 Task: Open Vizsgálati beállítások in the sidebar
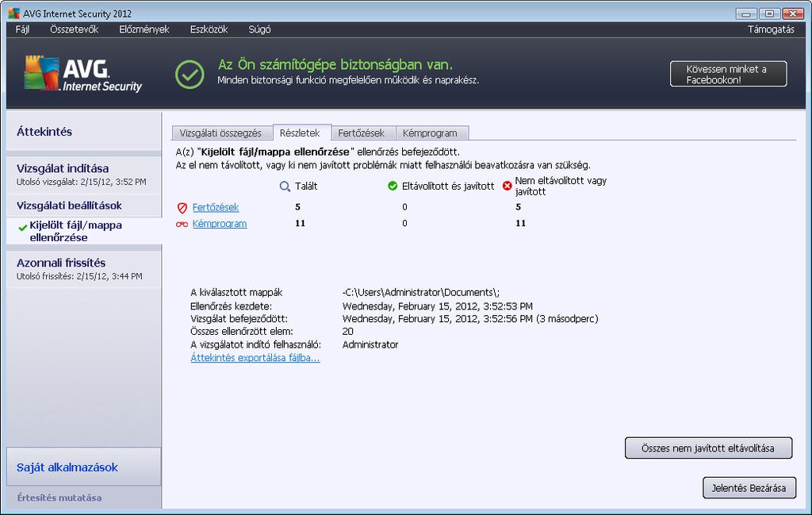click(x=84, y=206)
